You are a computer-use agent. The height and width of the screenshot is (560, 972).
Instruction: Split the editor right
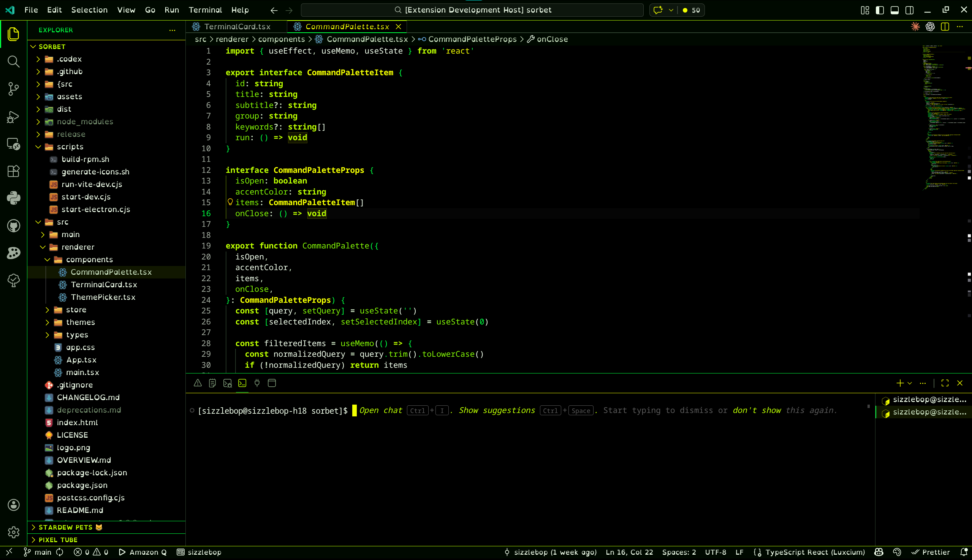tap(945, 27)
